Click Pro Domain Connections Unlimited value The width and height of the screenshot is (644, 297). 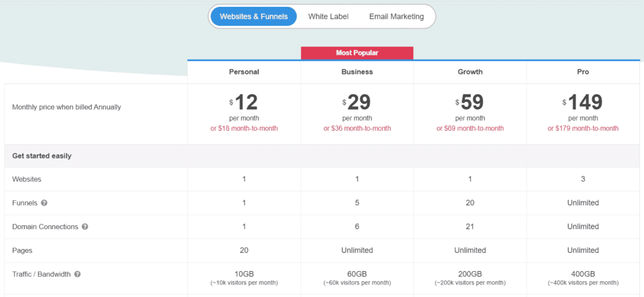(x=583, y=227)
